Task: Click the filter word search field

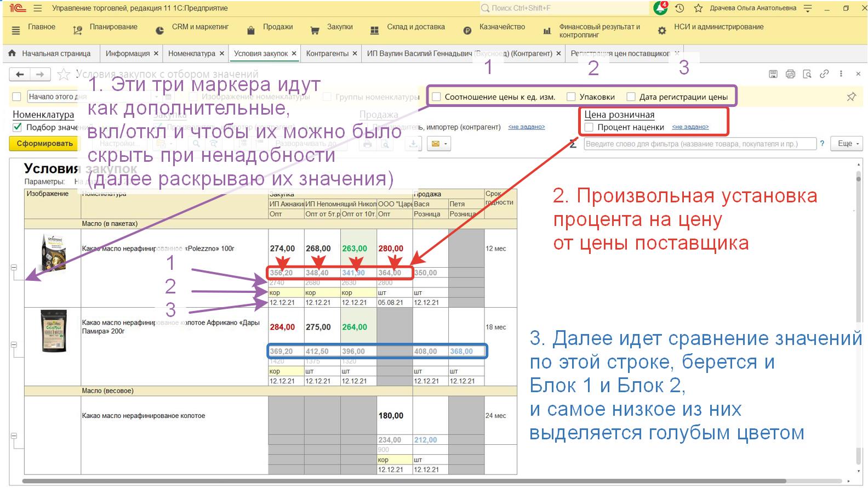Action: click(x=699, y=144)
